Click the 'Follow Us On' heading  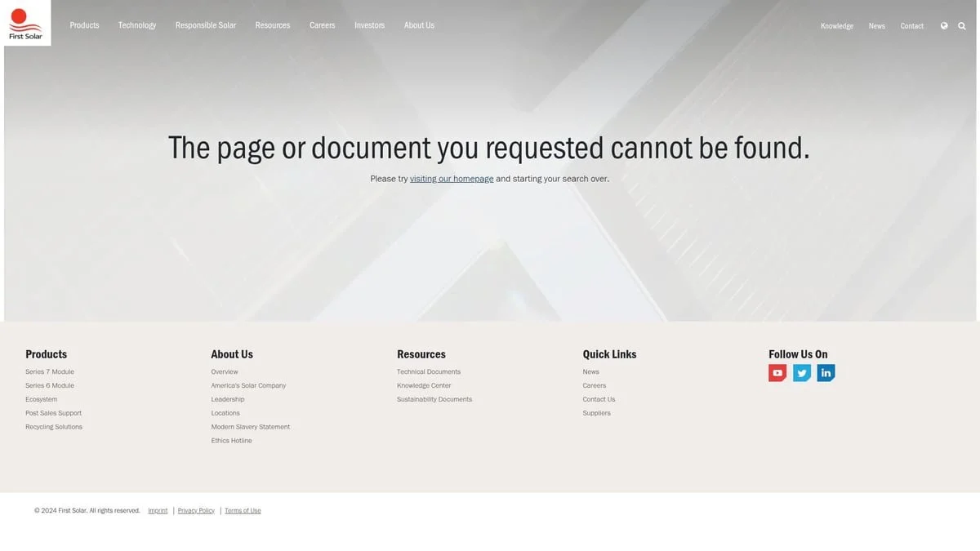coord(798,354)
